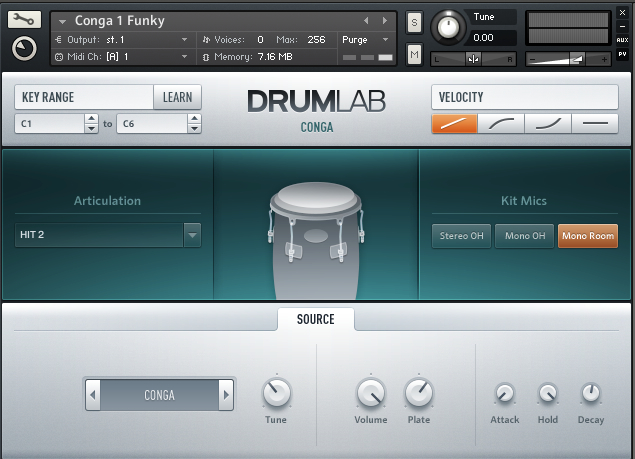Select the concave velocity curve
The height and width of the screenshot is (459, 635).
click(548, 124)
